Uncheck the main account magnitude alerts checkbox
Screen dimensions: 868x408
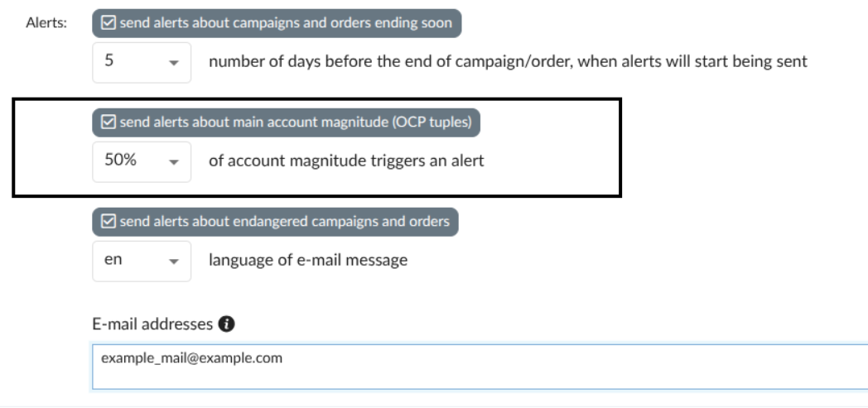pos(106,122)
